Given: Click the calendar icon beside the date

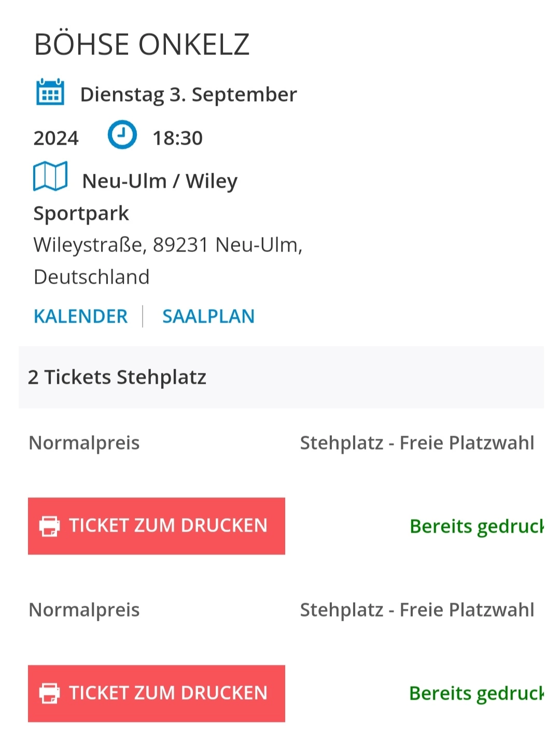Looking at the screenshot, I should pos(50,92).
